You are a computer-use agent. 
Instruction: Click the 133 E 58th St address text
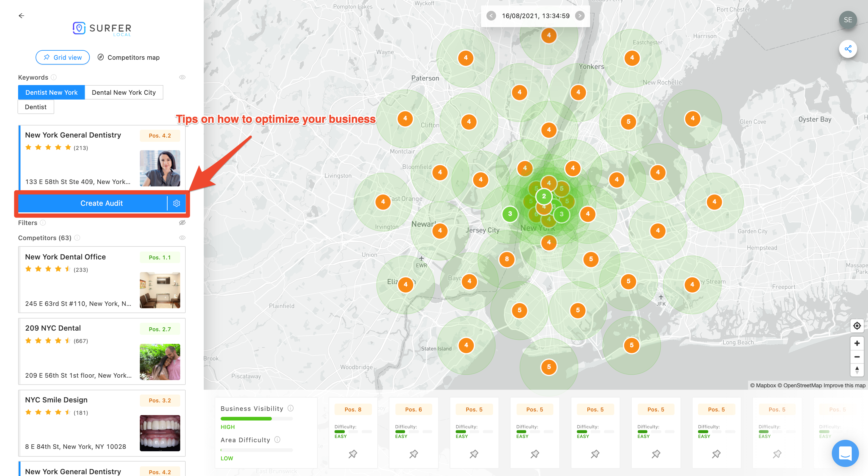click(77, 182)
